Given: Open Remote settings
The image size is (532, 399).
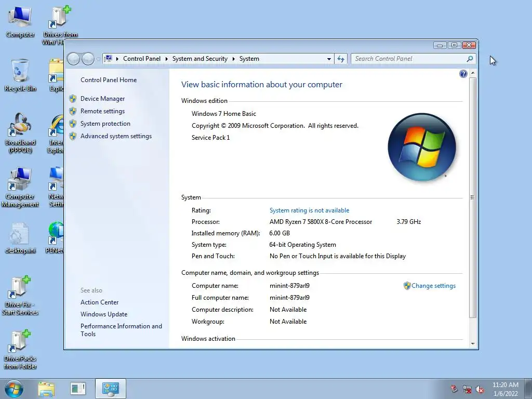Looking at the screenshot, I should click(102, 111).
